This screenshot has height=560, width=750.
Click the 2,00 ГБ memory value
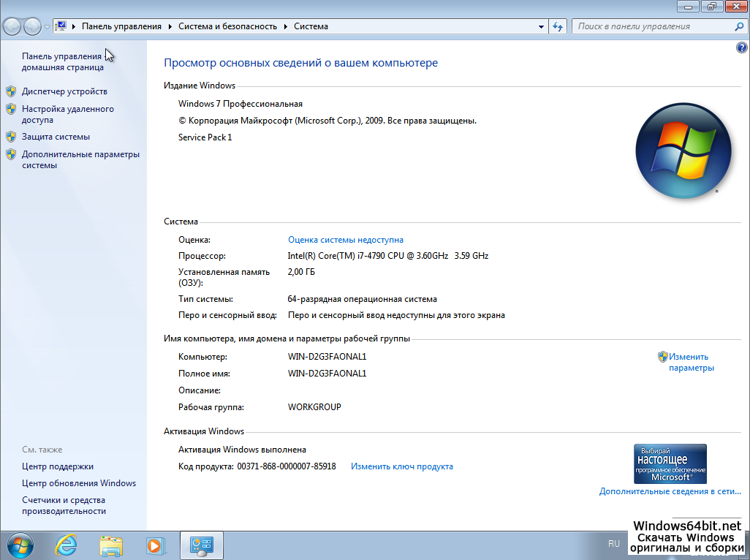301,272
